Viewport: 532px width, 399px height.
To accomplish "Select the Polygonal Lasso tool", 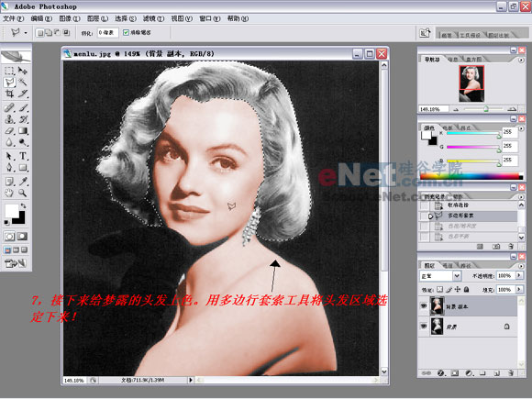I will point(9,83).
